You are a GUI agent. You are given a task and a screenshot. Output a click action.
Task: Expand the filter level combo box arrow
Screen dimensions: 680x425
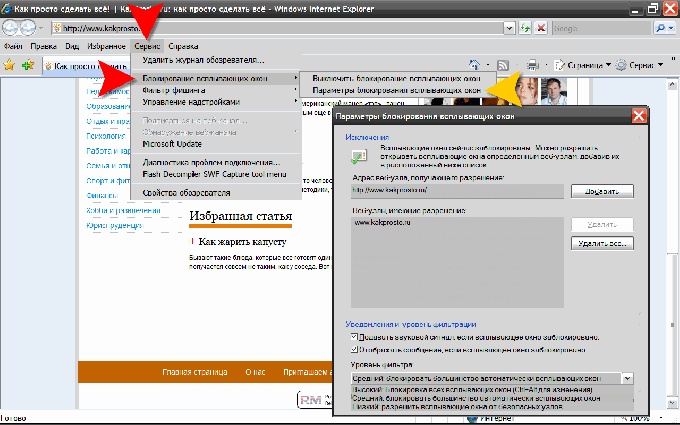pyautogui.click(x=627, y=378)
